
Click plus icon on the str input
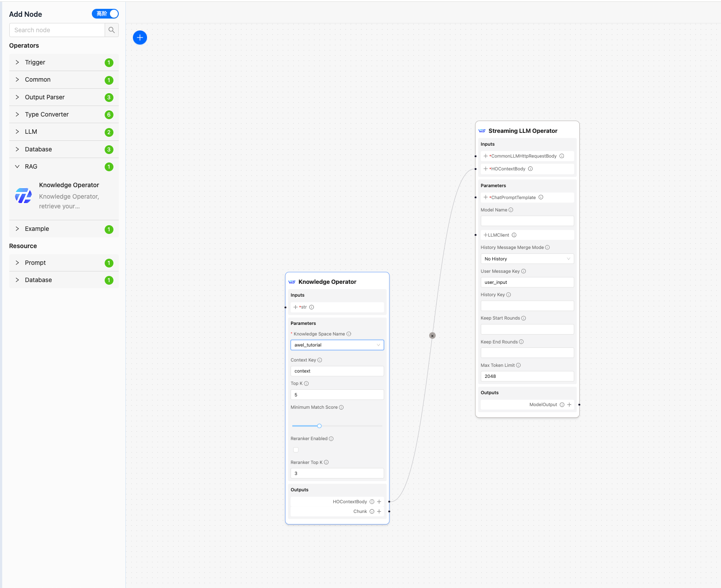[x=295, y=307]
